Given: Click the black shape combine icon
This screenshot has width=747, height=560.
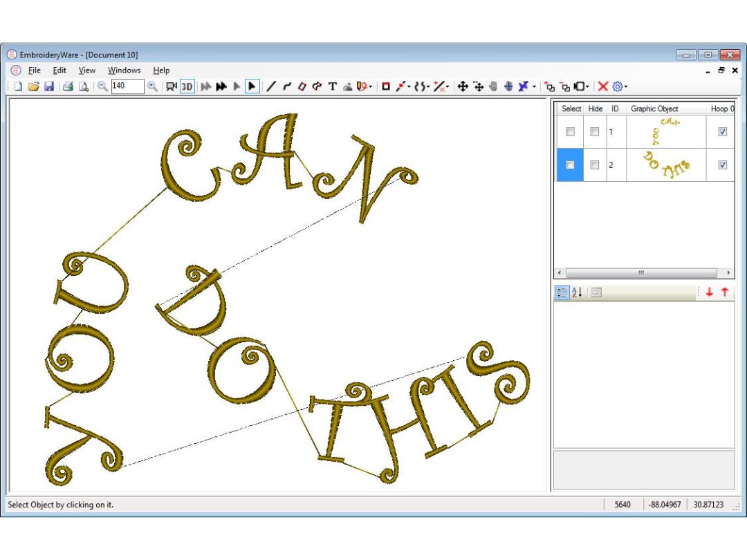Looking at the screenshot, I should pos(580,86).
